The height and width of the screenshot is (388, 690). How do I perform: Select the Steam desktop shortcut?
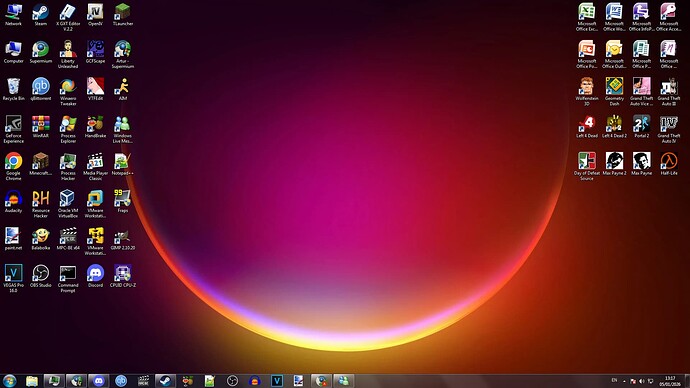tap(40, 15)
